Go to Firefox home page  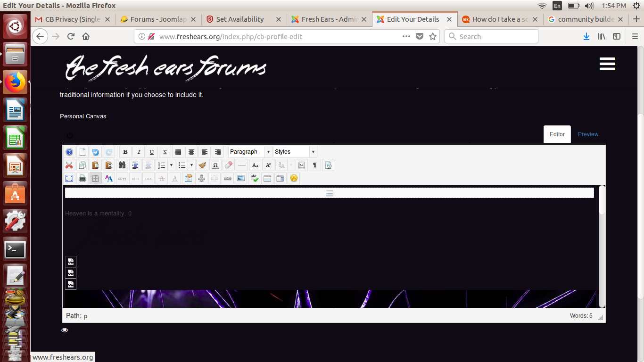[86, 36]
